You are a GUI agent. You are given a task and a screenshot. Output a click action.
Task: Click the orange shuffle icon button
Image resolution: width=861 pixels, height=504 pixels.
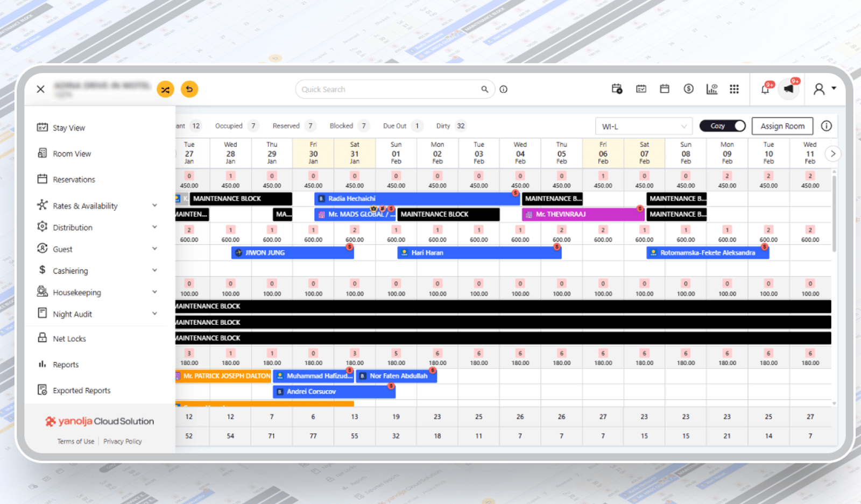[x=165, y=89]
